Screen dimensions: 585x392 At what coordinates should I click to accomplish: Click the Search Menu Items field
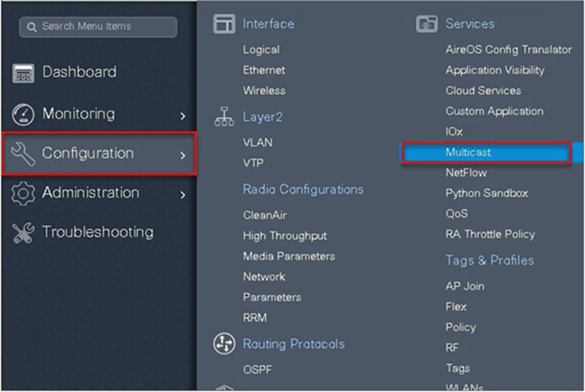click(99, 26)
